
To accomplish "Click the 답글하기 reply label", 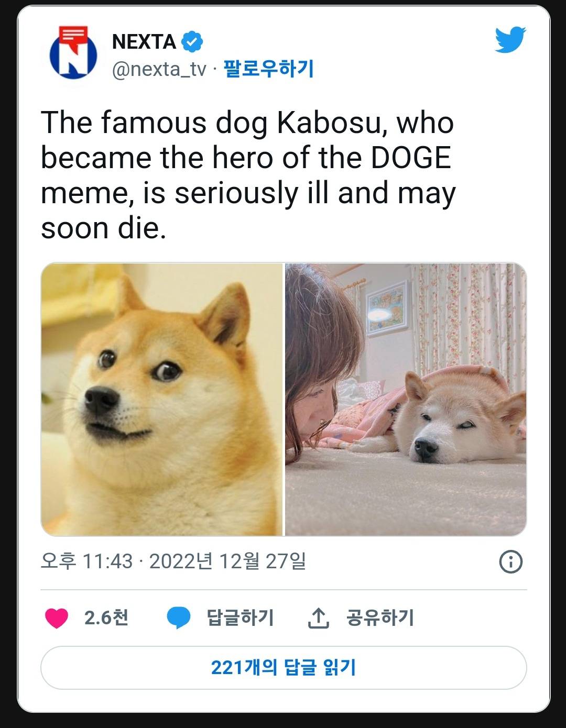I will (240, 618).
